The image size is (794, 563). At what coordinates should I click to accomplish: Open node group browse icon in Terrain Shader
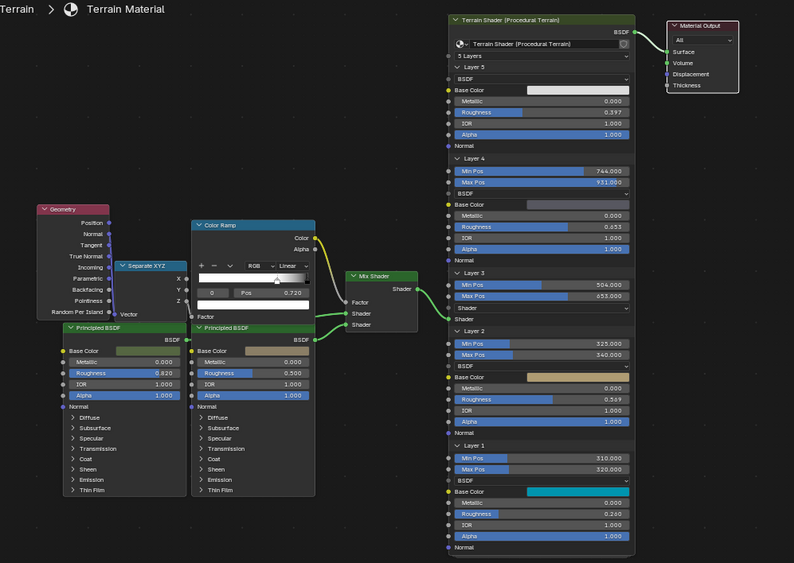tap(461, 44)
